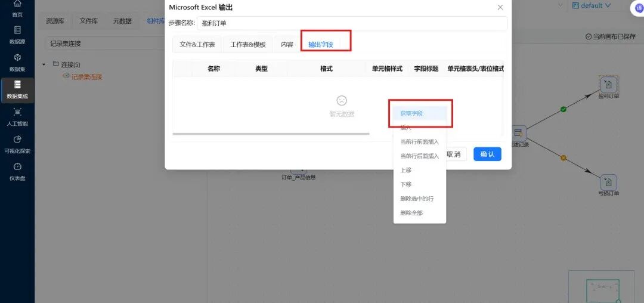The height and width of the screenshot is (303, 644).
Task: Choose 删除选中的行 from context menu
Action: pos(420,198)
